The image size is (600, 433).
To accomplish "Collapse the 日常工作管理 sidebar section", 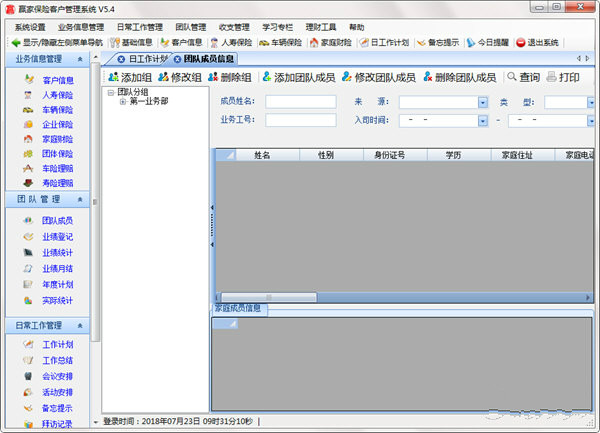I will pyautogui.click(x=80, y=326).
